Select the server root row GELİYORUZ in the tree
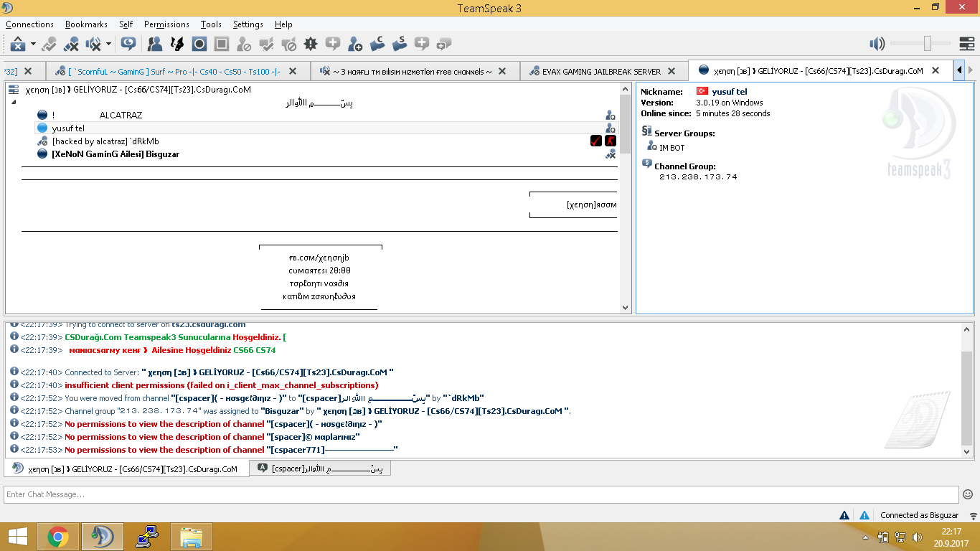 [x=138, y=90]
